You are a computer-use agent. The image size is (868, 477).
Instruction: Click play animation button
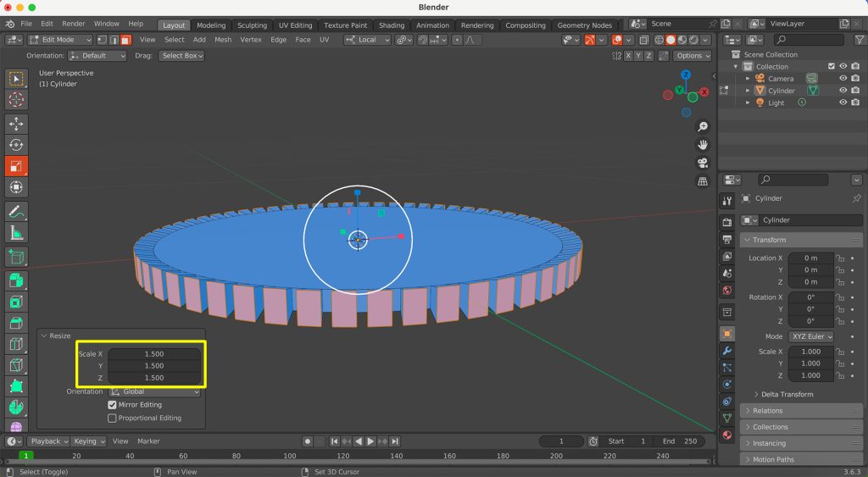[370, 441]
